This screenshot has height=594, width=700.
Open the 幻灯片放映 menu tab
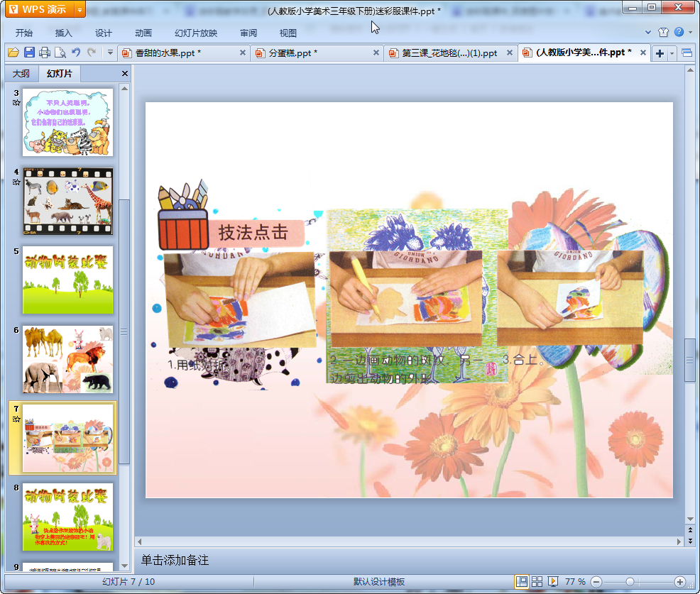pos(196,33)
